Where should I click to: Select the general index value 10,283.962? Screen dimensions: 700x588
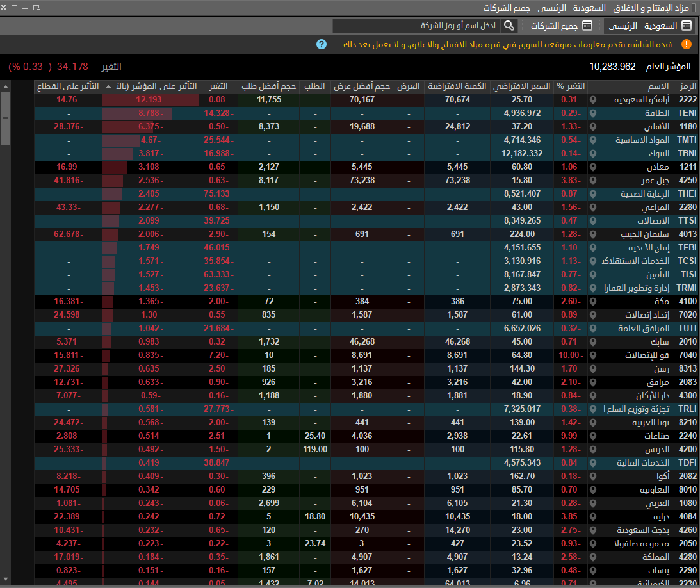[x=612, y=67]
